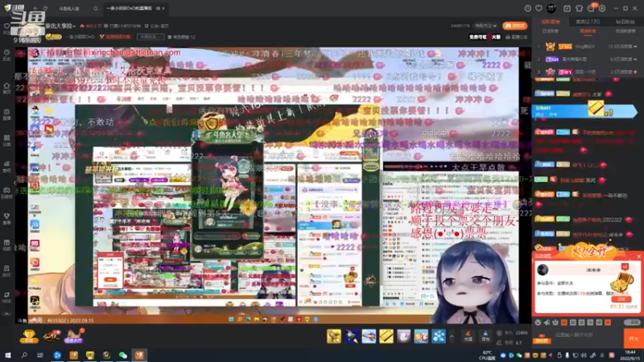The image size is (644, 362).
Task: Select the weekly activity ranking sub-tab
Action: point(588,31)
